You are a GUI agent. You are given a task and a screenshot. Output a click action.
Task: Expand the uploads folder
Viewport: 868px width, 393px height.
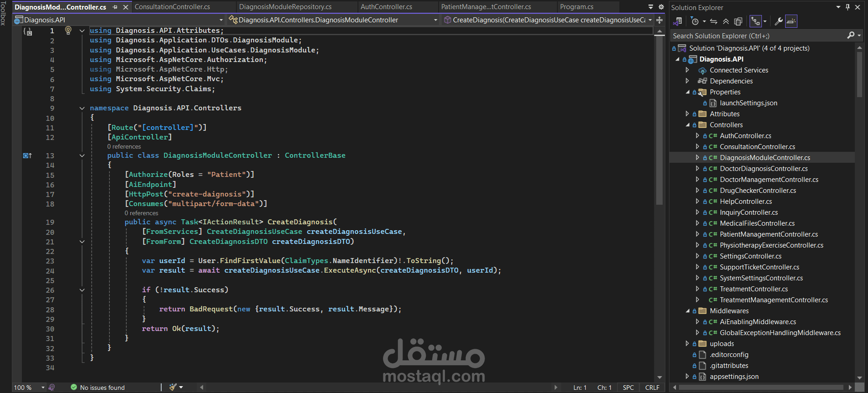tap(687, 344)
